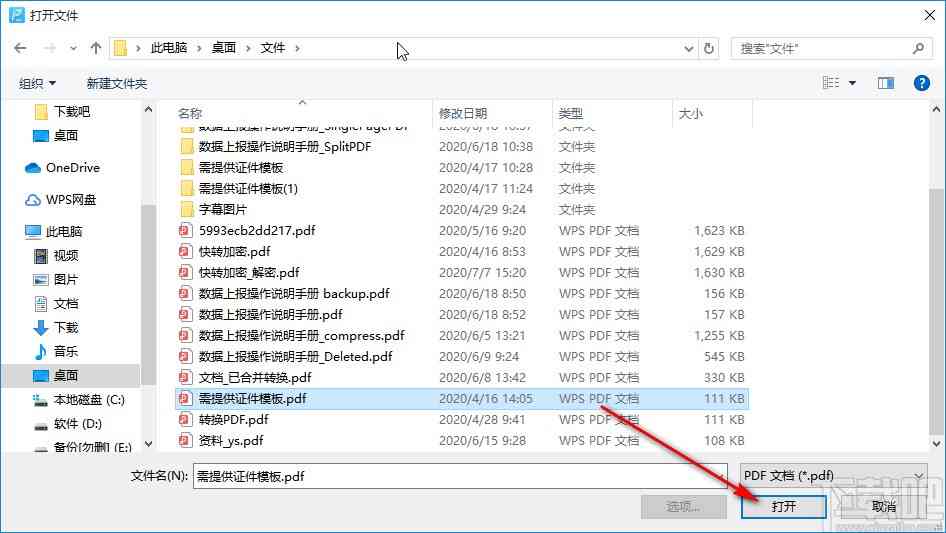Sort by 类型 column header
946x533 pixels.
[571, 113]
